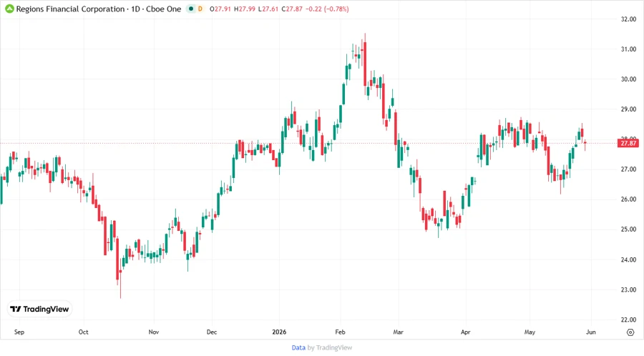
Task: Click the L27.61 low value
Action: (x=268, y=9)
